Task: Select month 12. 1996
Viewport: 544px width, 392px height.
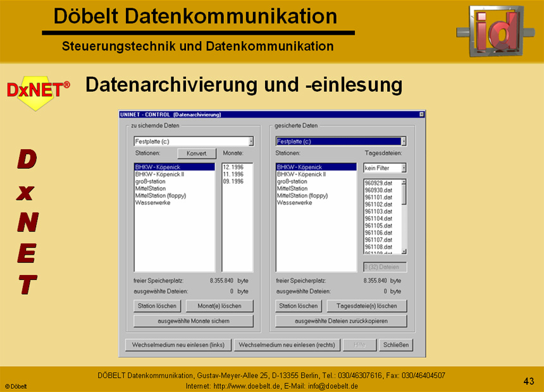Action: [x=237, y=167]
